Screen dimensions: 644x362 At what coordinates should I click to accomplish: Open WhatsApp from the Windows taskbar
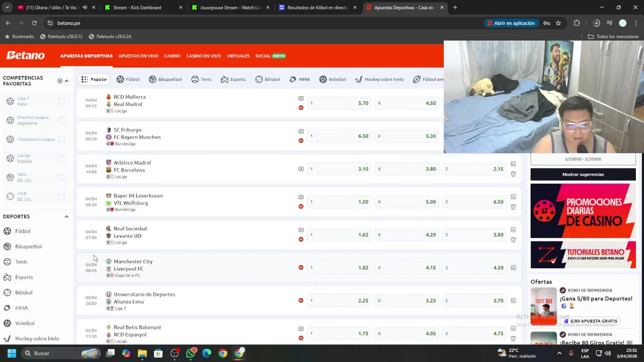[191, 353]
